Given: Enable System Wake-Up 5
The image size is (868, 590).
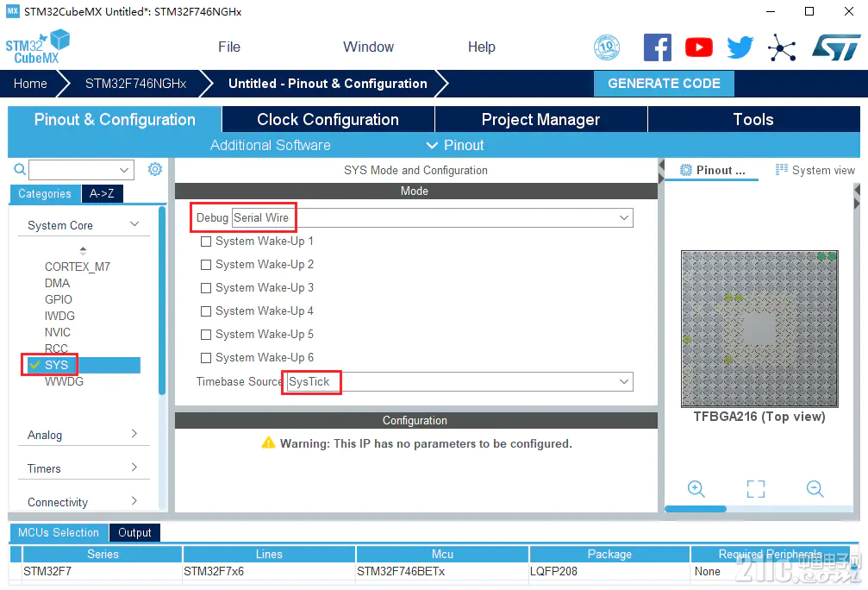Looking at the screenshot, I should 206,335.
